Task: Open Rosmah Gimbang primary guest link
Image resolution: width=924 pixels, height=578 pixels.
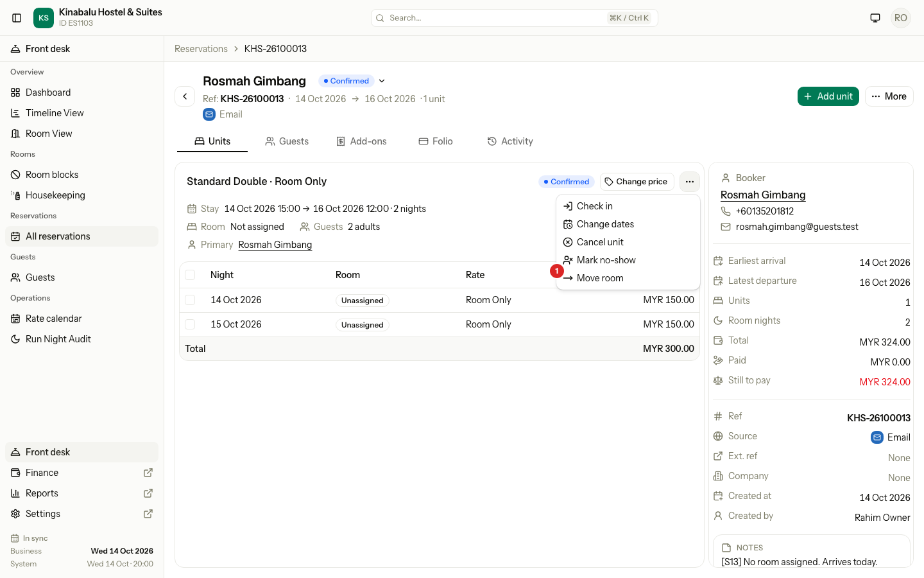Action: [275, 245]
